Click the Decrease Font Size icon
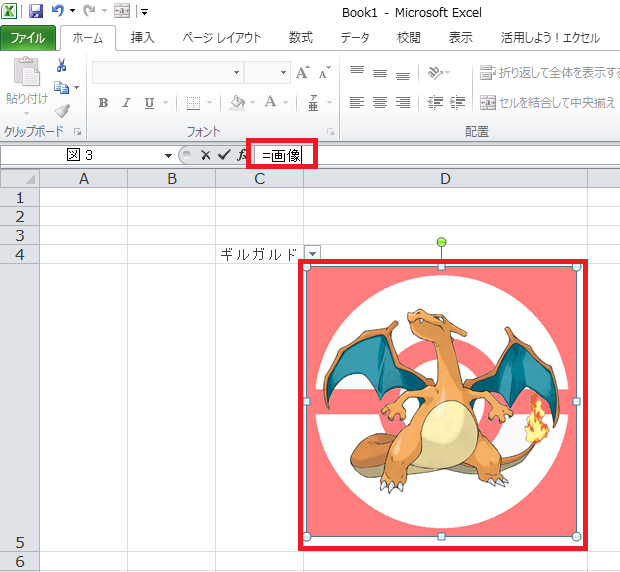The image size is (620, 572). pos(325,72)
